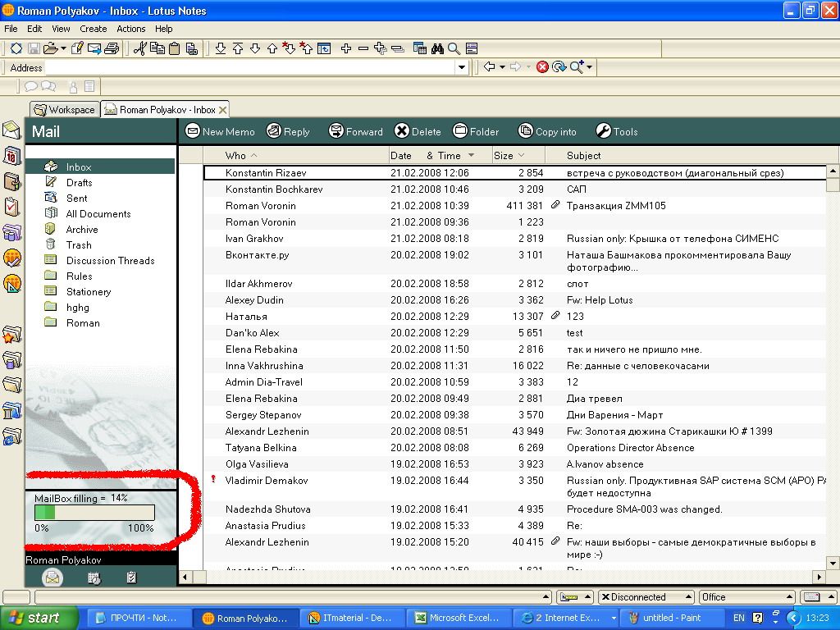This screenshot has width=840, height=630.
Task: Switch to the Workspace tab
Action: pyautogui.click(x=65, y=109)
